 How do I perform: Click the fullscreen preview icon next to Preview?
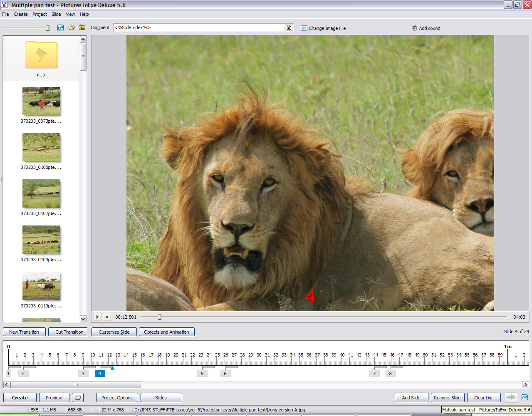click(78, 398)
